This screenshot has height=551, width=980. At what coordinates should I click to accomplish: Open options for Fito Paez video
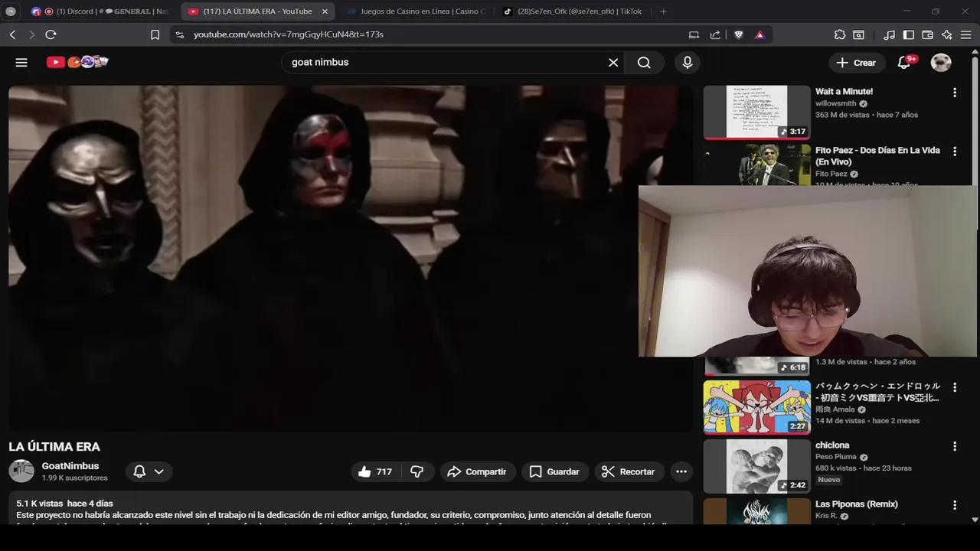(955, 152)
